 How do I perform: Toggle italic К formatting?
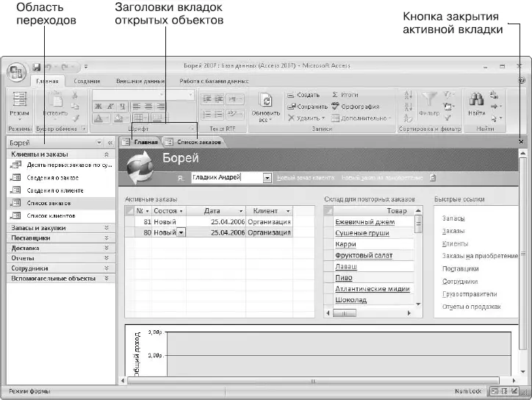pos(110,107)
